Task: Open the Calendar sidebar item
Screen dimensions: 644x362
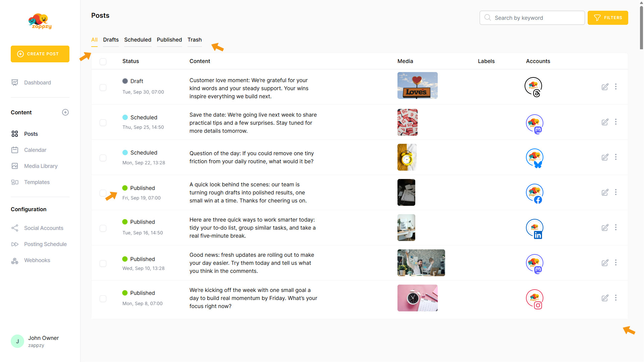Action: click(35, 150)
